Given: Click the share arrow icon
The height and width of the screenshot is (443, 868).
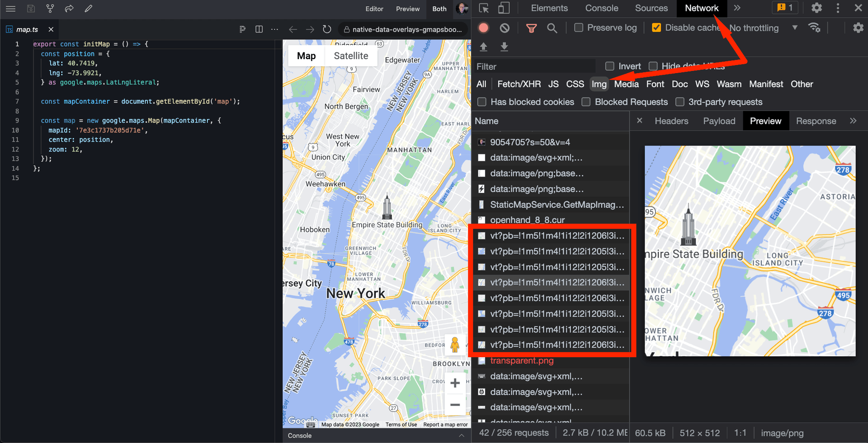Looking at the screenshot, I should (69, 9).
